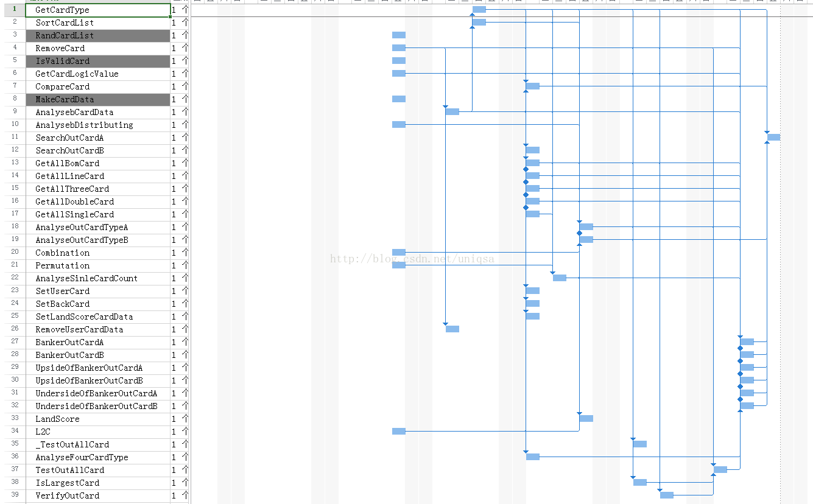813x504 pixels.
Task: Click the Gantt bar for TestOutAllCard row 37
Action: click(x=720, y=469)
